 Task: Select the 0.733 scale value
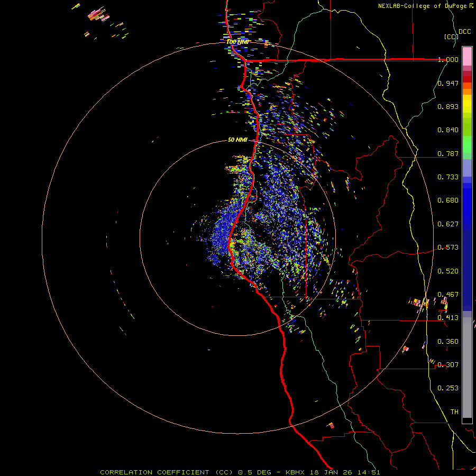(x=448, y=177)
